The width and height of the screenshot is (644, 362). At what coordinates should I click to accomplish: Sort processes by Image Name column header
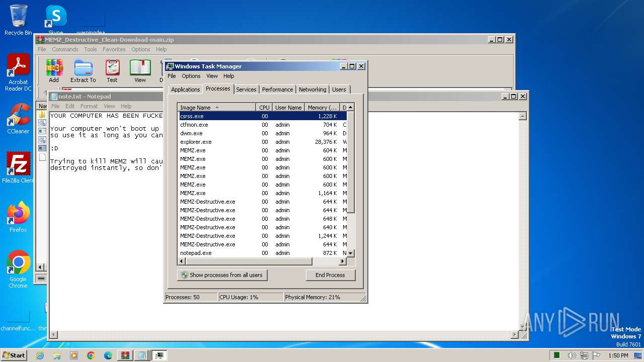(x=217, y=107)
